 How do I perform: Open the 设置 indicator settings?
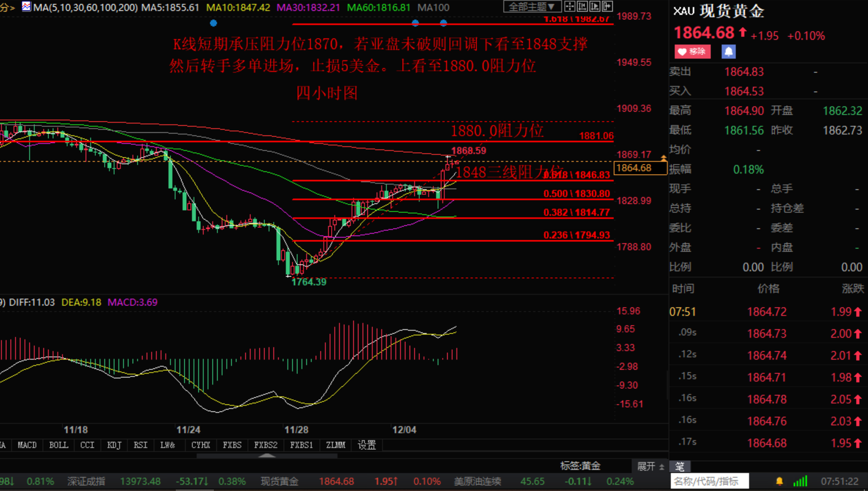point(367,445)
